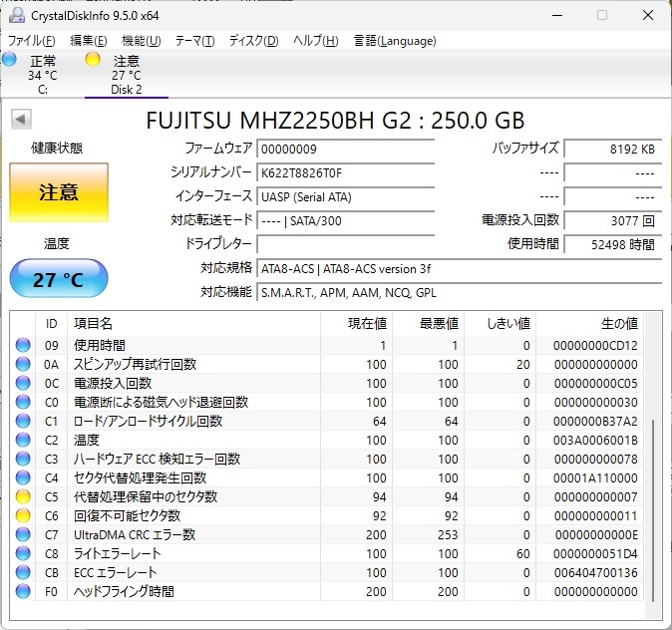The width and height of the screenshot is (672, 630).
Task: Click raw value 00000000CD12
Action: point(595,346)
